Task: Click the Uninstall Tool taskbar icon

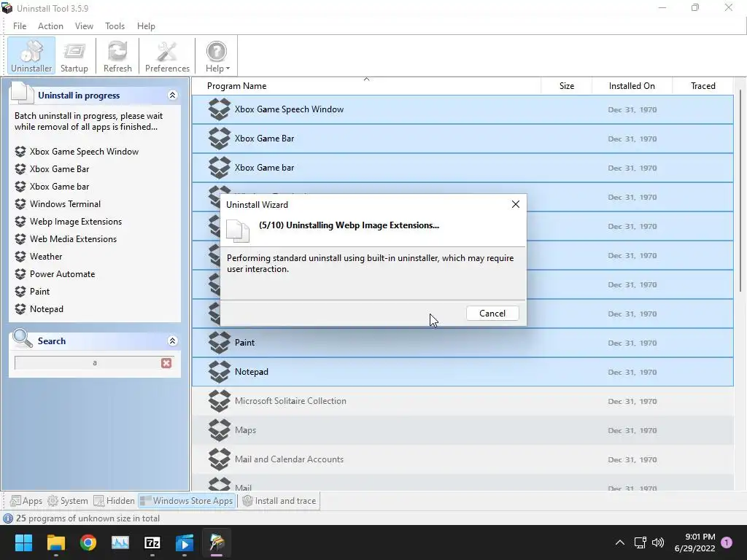Action: [217, 542]
